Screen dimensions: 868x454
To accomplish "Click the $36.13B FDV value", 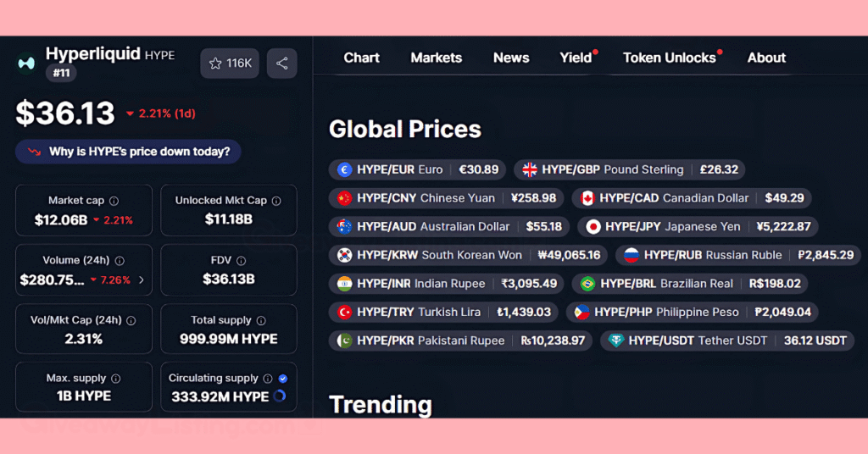I will coord(229,280).
